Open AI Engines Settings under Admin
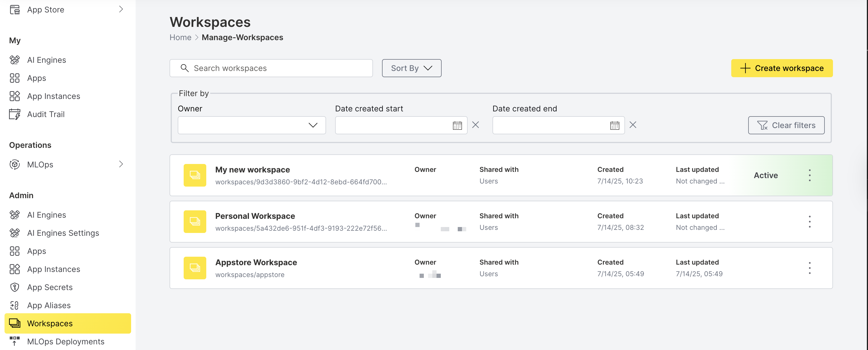Image resolution: width=868 pixels, height=350 pixels. pos(63,233)
